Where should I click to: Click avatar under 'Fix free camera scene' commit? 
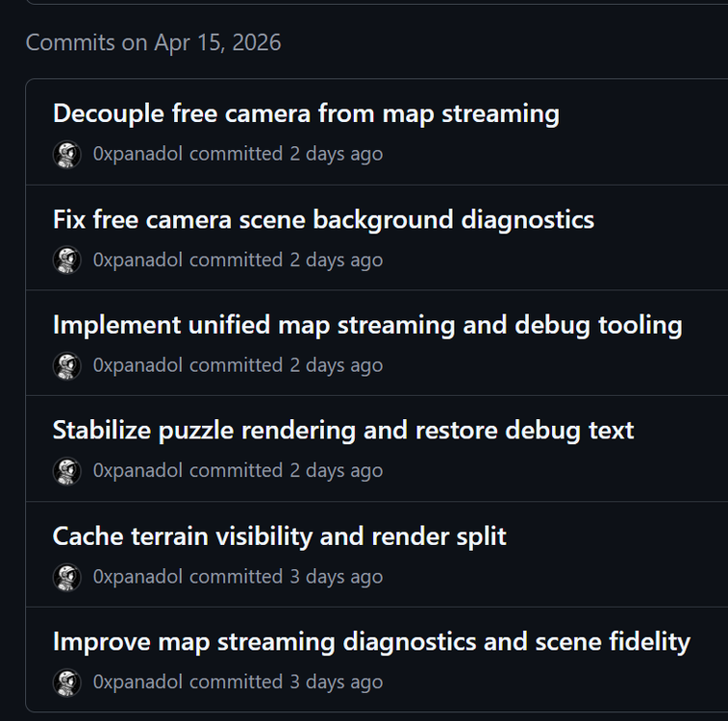[x=66, y=260]
